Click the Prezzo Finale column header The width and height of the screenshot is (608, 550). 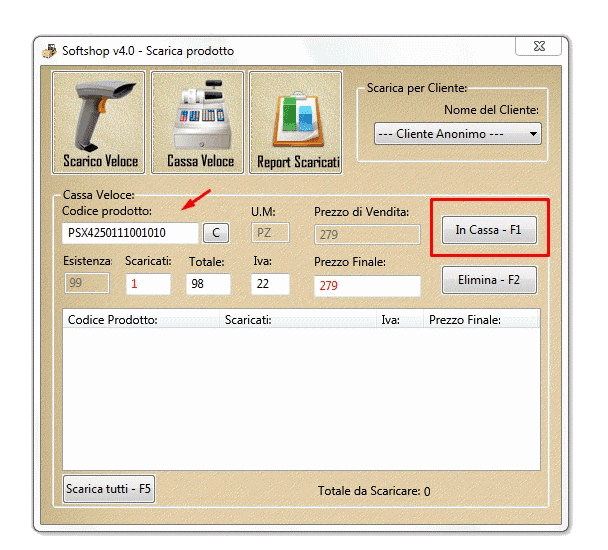pyautogui.click(x=479, y=320)
